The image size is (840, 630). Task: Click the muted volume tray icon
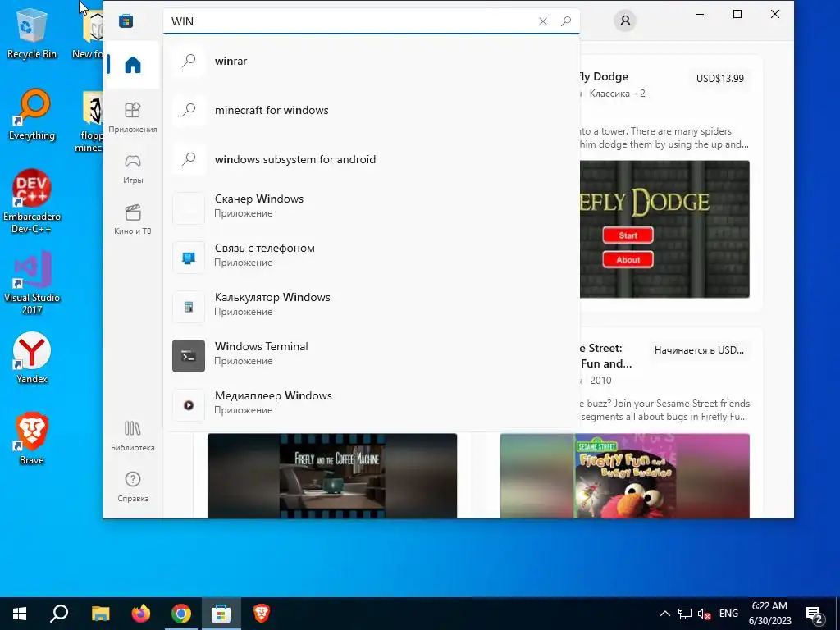(705, 614)
